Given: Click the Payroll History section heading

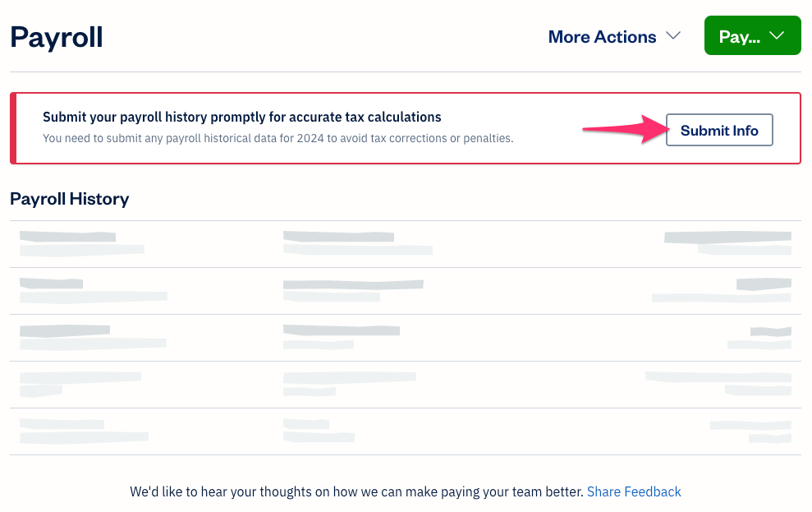Looking at the screenshot, I should 70,199.
